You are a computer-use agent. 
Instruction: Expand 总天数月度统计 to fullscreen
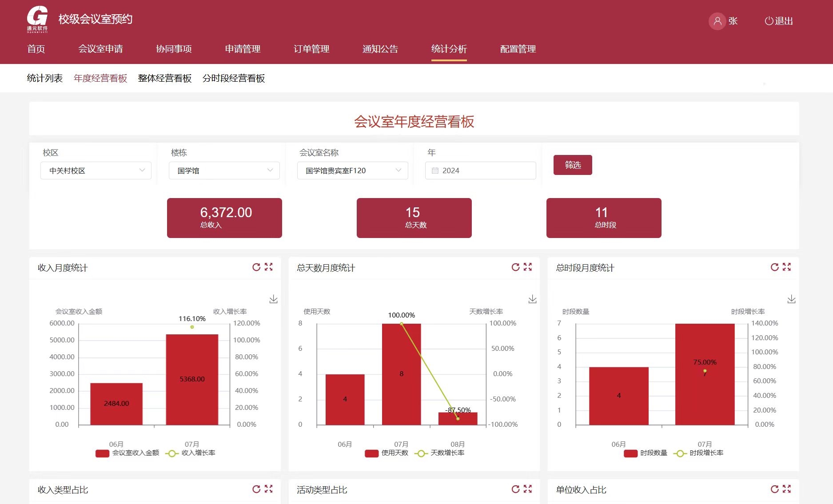(528, 267)
